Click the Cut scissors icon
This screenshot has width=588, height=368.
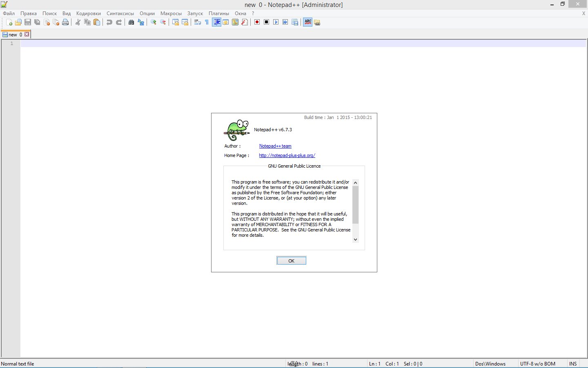78,22
